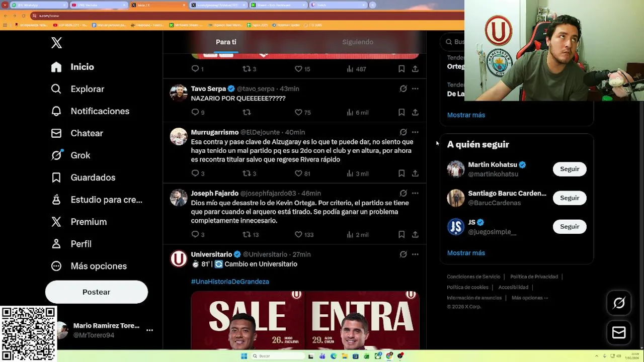Screen dimensions: 644x362
Task: Share Murrugarrismo's post
Action: click(x=415, y=173)
